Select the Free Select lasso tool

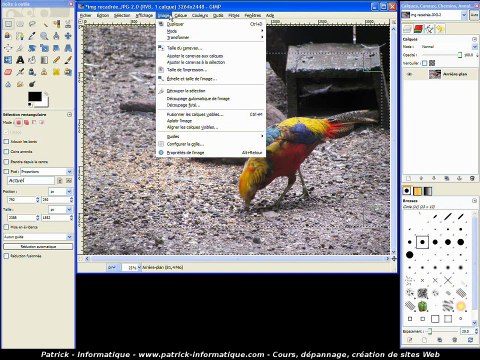click(x=32, y=24)
